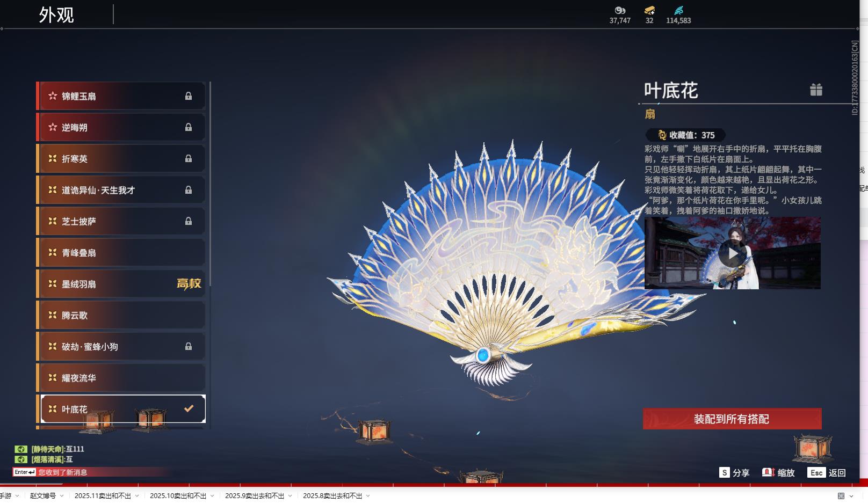Open dropdown arrow beside 2025.11卖出和不出 tab
The image size is (868, 504).
(x=137, y=496)
